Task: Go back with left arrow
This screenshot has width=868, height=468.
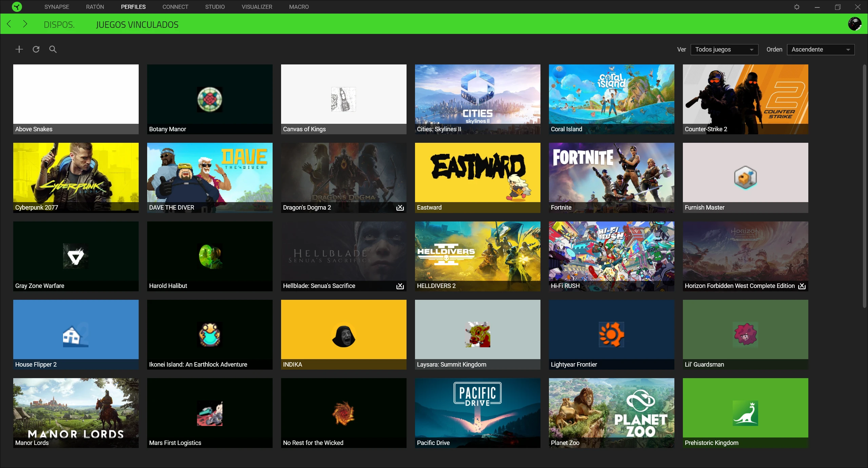Action: pos(9,24)
